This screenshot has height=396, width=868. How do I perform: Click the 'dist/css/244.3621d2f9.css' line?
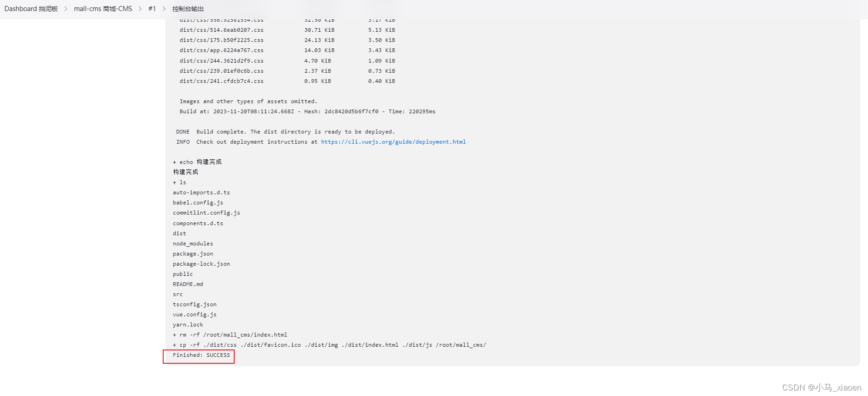pos(222,61)
